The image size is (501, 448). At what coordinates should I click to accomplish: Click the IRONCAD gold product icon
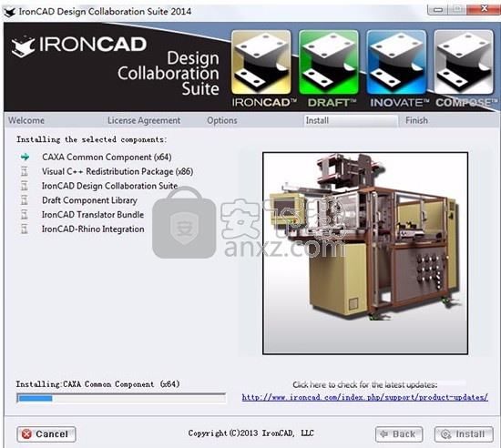261,62
